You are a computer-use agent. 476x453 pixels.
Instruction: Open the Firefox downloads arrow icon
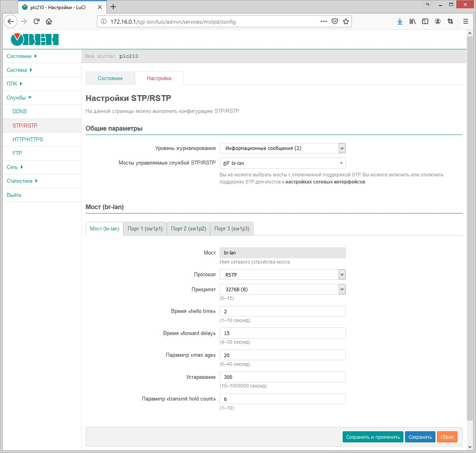[x=399, y=21]
